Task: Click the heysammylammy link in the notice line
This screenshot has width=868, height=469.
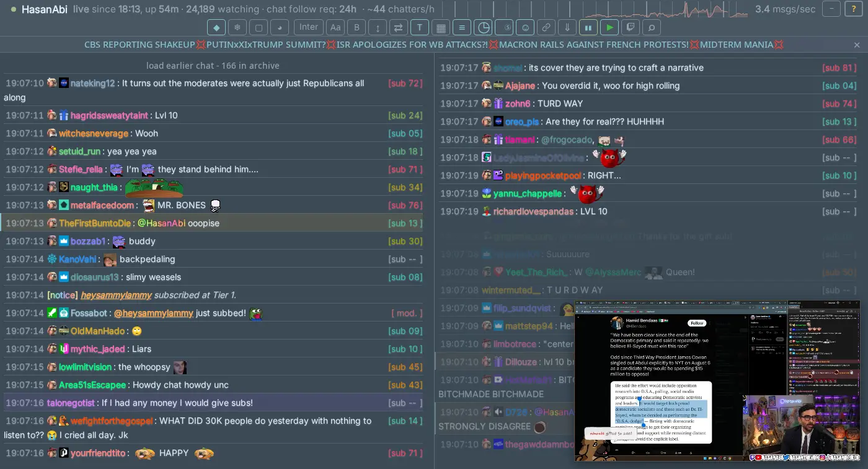Action: [x=116, y=295]
